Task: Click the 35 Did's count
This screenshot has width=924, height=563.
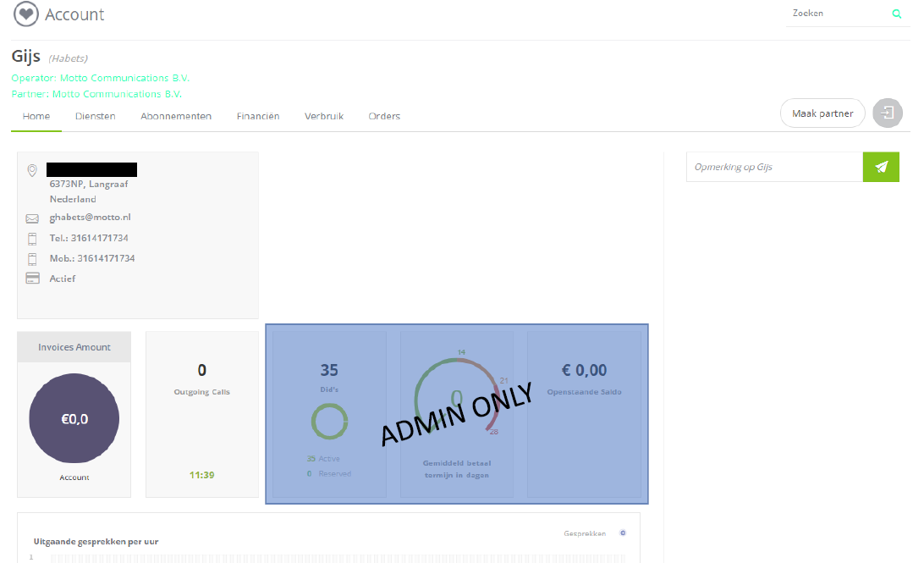Action: (329, 370)
